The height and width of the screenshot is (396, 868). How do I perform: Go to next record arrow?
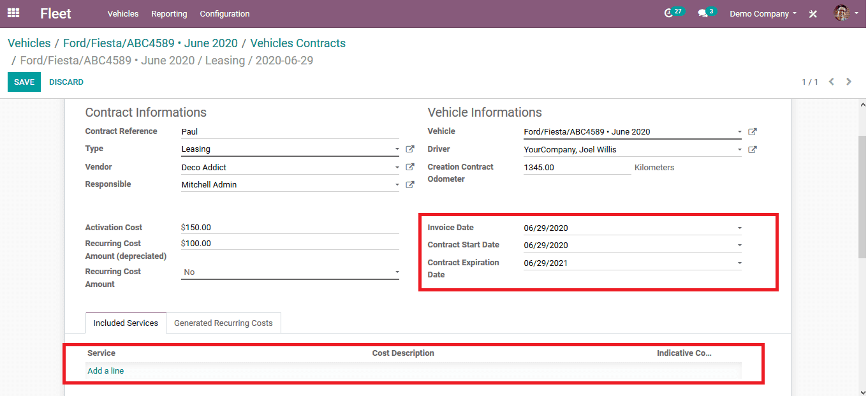[849, 82]
